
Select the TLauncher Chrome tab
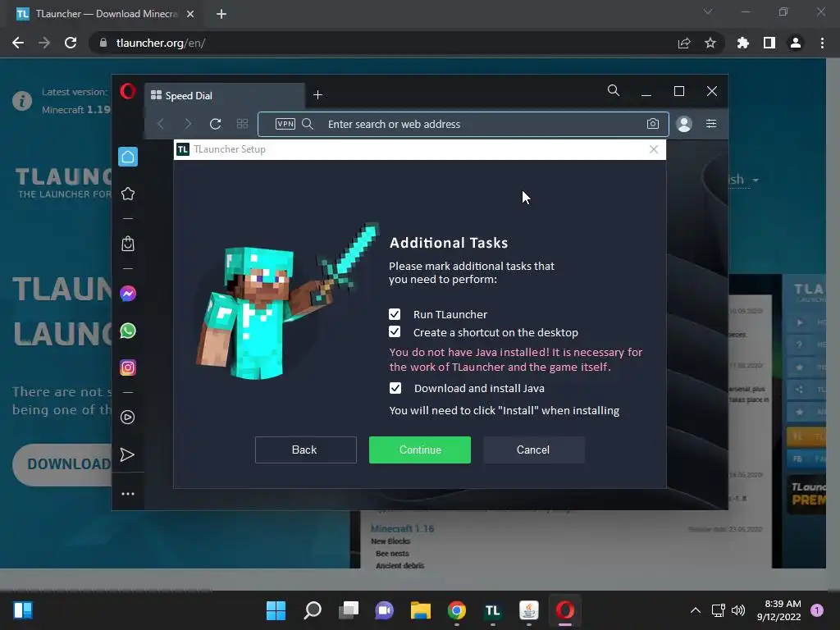[106, 14]
